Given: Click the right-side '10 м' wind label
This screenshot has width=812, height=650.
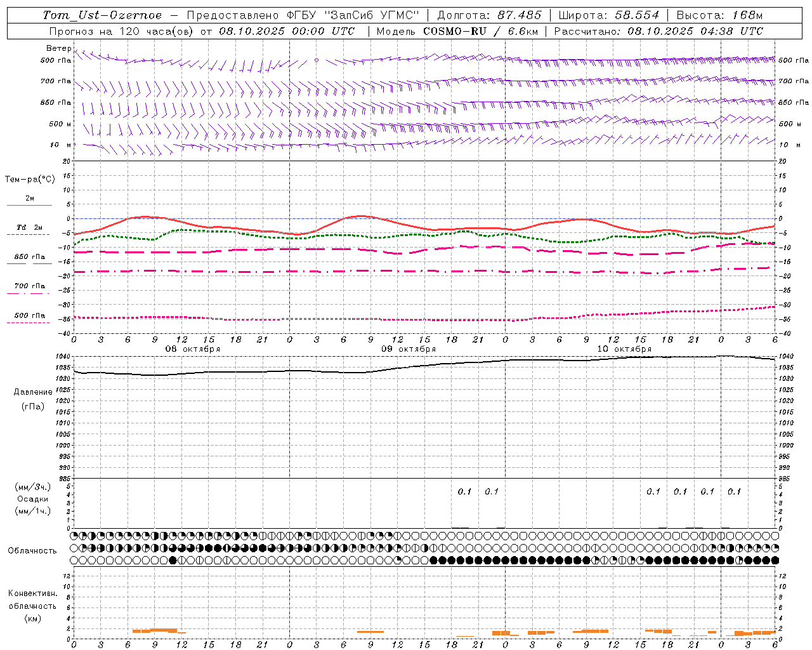Looking at the screenshot, I should [x=789, y=145].
